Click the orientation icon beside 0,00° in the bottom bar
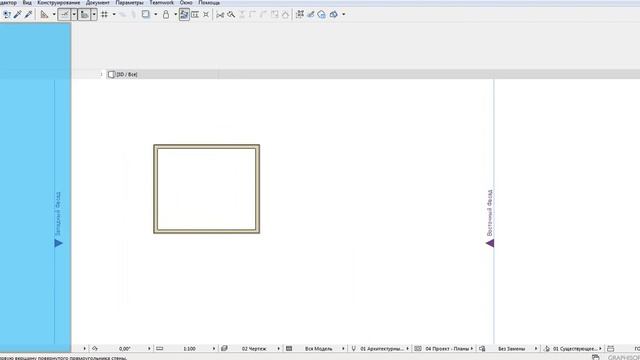This screenshot has height=360, width=640. tap(95, 349)
